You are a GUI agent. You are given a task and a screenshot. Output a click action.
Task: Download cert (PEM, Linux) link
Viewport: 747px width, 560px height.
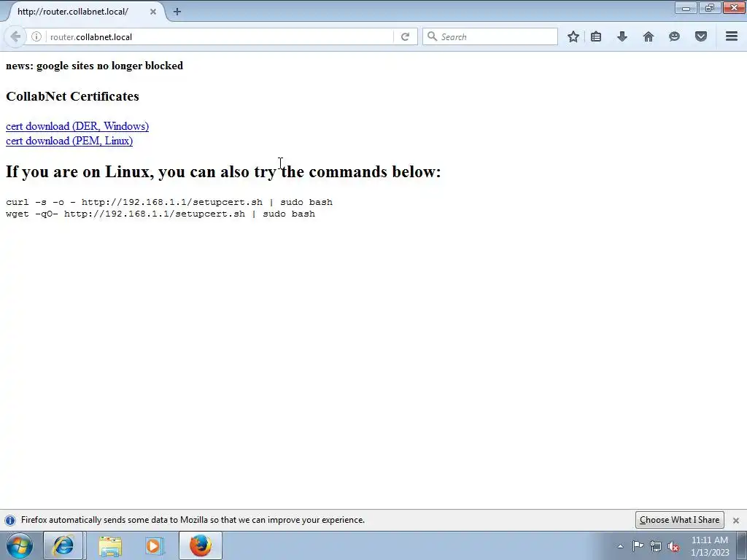click(x=69, y=141)
